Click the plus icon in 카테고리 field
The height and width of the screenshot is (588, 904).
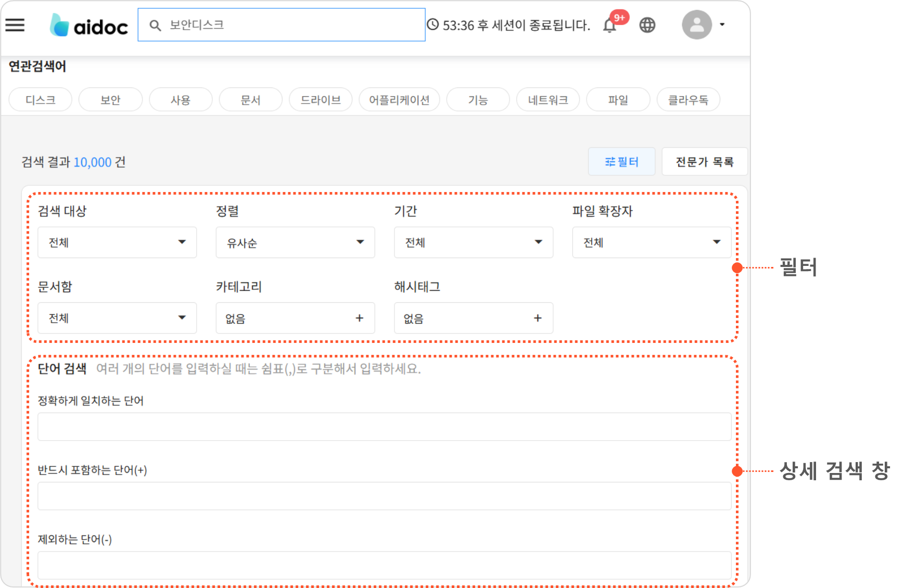359,318
